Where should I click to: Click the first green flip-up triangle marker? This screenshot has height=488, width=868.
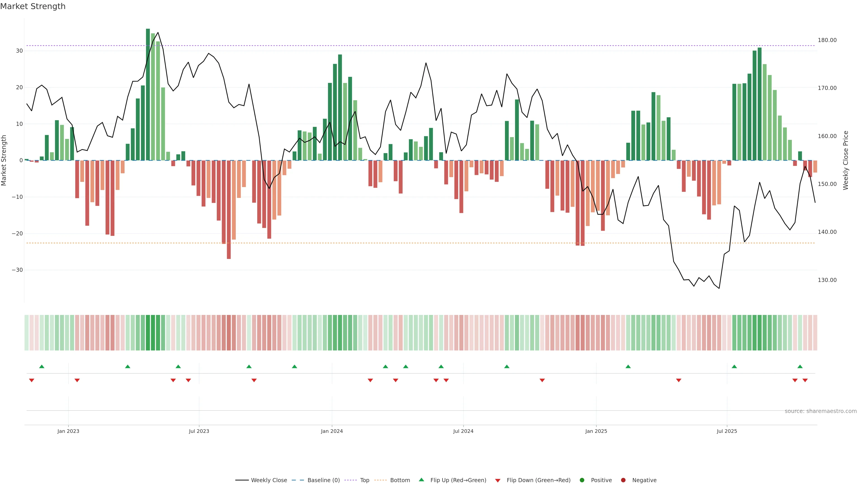pyautogui.click(x=42, y=366)
